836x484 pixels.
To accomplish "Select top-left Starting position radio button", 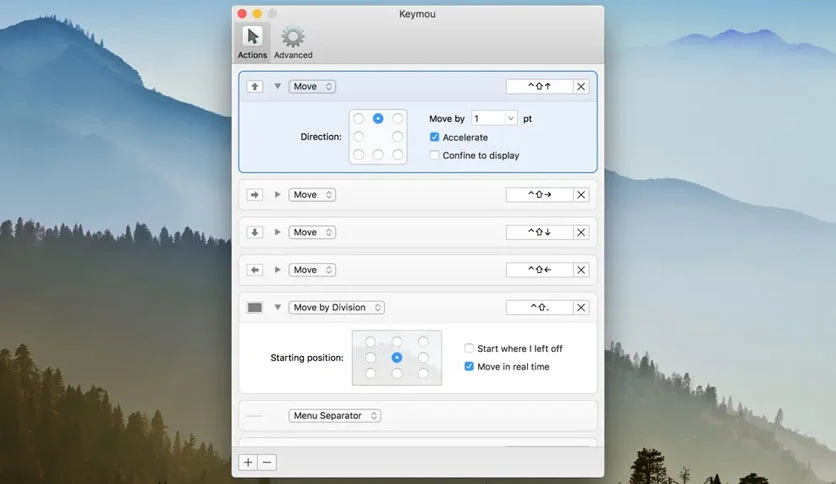I will 371,342.
